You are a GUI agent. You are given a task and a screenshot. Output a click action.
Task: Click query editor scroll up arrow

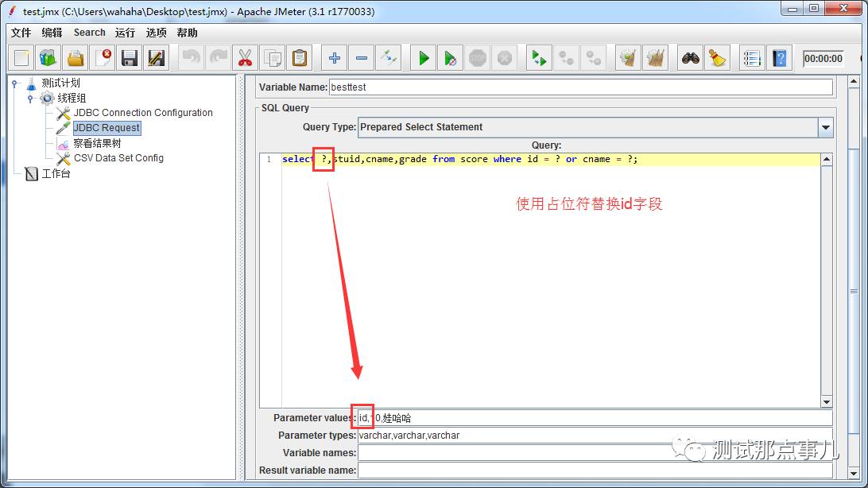pyautogui.click(x=827, y=159)
